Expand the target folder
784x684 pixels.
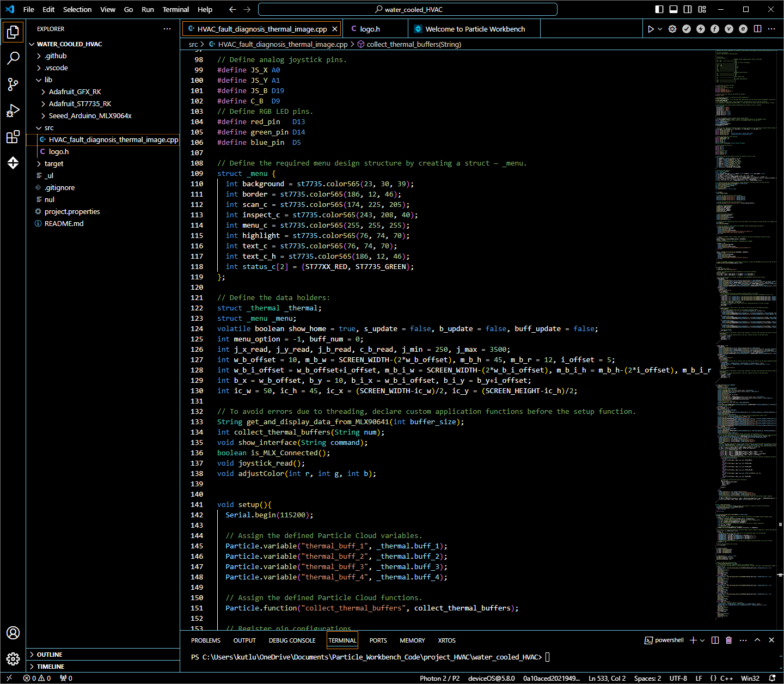point(54,163)
